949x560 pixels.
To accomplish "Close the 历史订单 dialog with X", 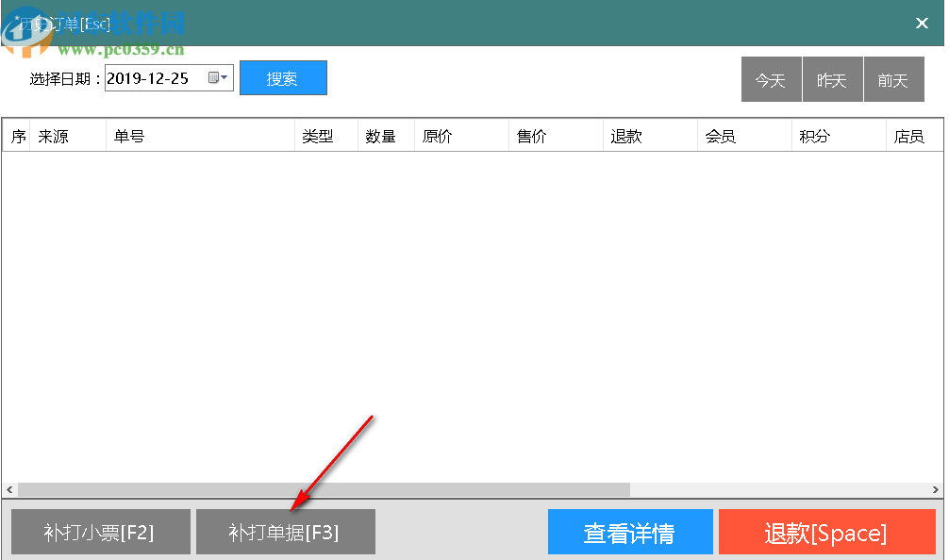I will tap(922, 23).
